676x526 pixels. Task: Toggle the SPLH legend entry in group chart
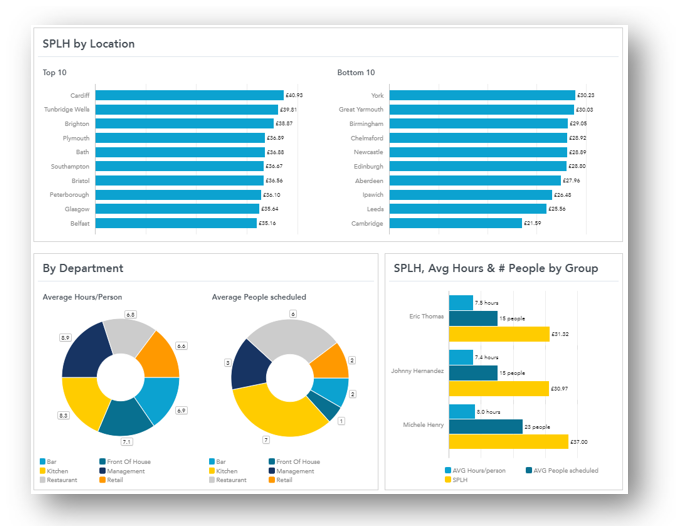point(449,478)
